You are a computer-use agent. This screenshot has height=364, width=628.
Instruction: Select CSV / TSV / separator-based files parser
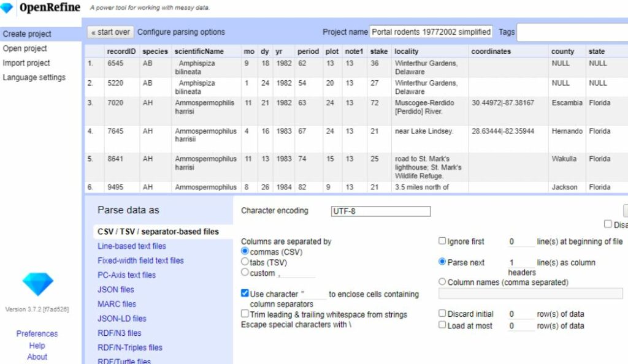click(158, 232)
